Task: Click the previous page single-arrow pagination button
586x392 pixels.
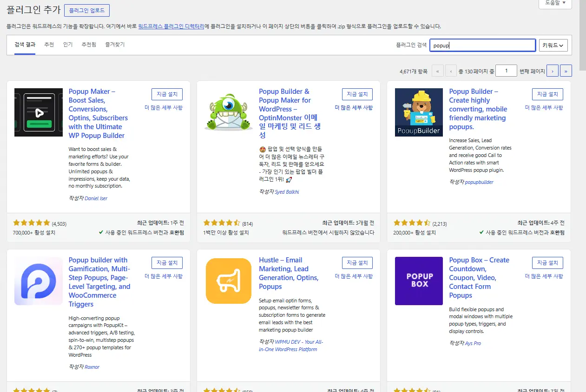Action: (x=451, y=71)
